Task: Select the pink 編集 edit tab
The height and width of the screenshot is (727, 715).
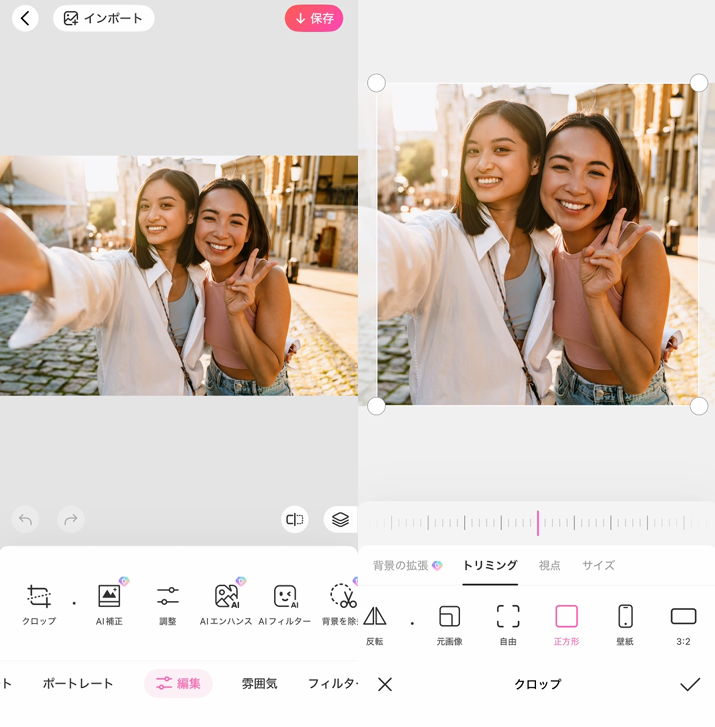Action: coord(178,683)
